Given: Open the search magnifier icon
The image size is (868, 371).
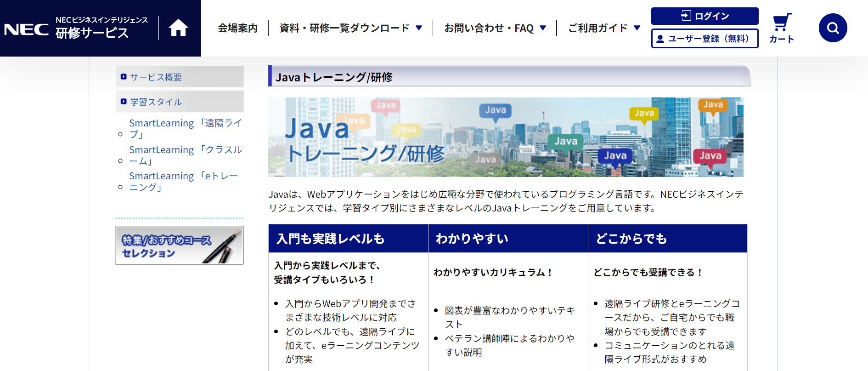Looking at the screenshot, I should [833, 28].
